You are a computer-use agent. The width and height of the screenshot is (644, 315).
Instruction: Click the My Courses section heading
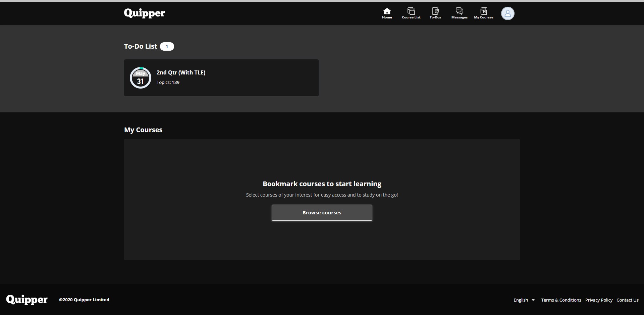(x=143, y=130)
